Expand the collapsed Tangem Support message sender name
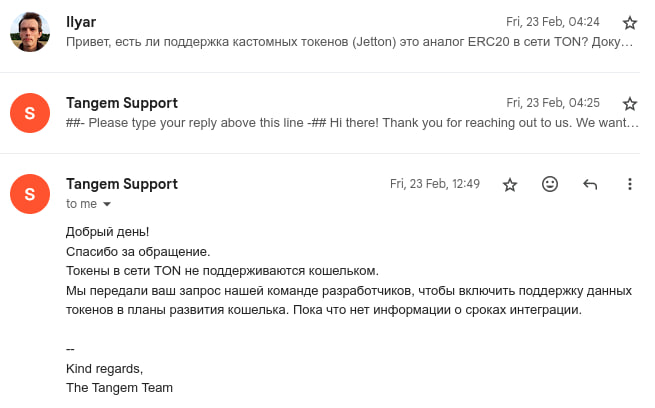This screenshot has height=408, width=655. coord(121,103)
